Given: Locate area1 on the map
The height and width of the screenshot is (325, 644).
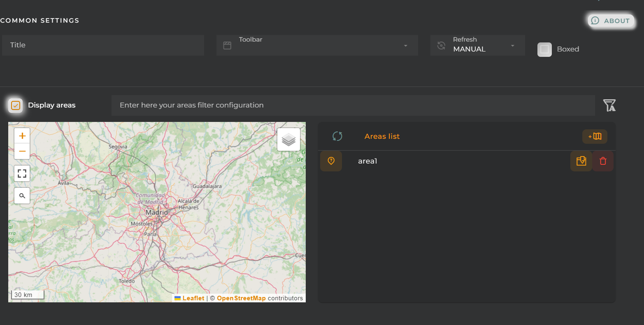Looking at the screenshot, I should [x=331, y=161].
